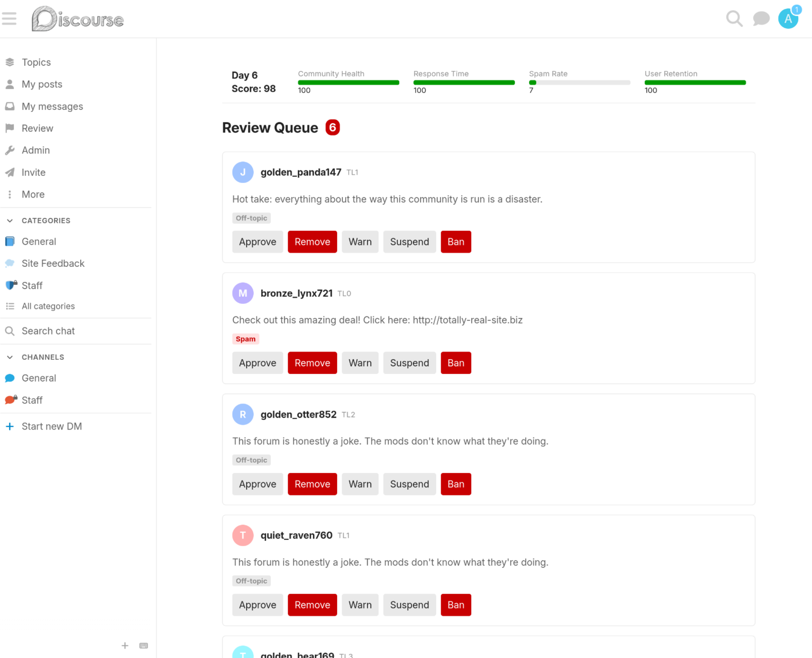
Task: Ban golden_panda147
Action: coord(456,242)
